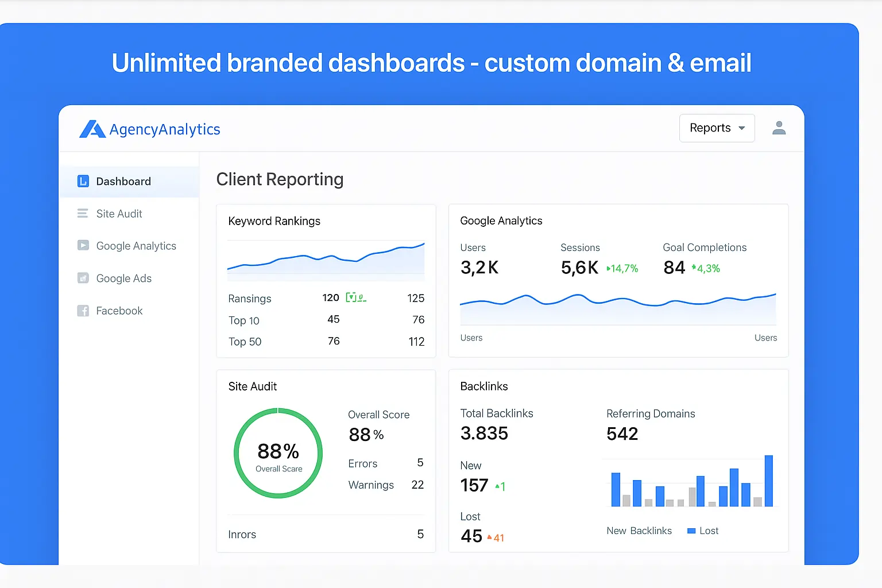Click the Reports dropdown arrow
This screenshot has height=588, width=882.
(x=742, y=128)
